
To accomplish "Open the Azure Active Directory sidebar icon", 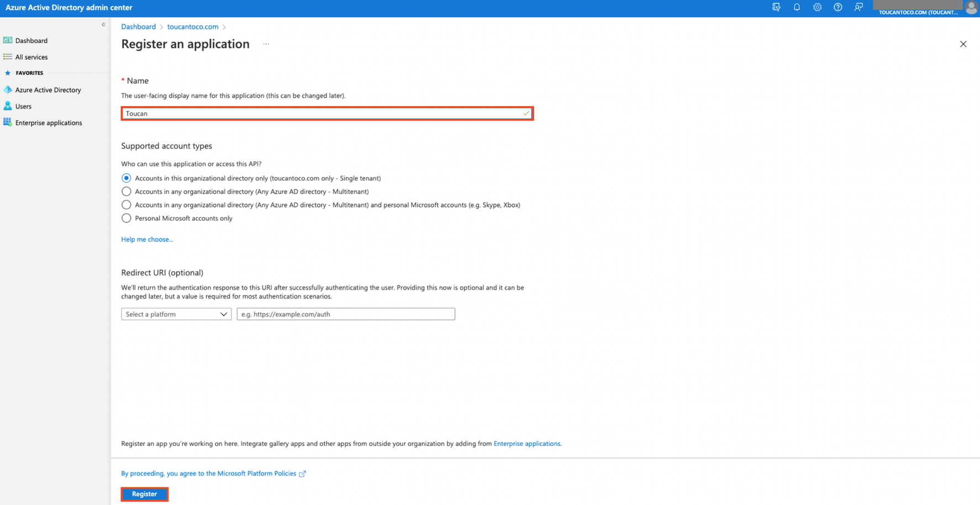I will pos(8,89).
